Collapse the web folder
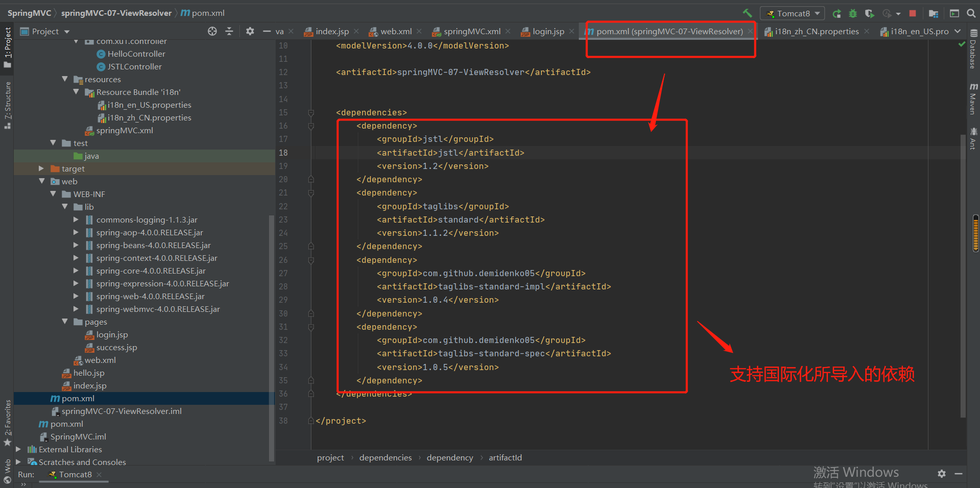980x488 pixels. tap(41, 181)
